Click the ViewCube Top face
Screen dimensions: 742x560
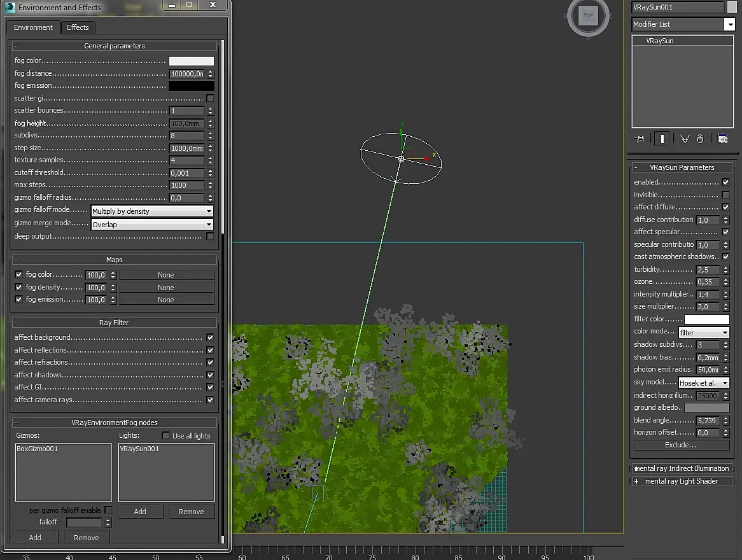point(588,16)
